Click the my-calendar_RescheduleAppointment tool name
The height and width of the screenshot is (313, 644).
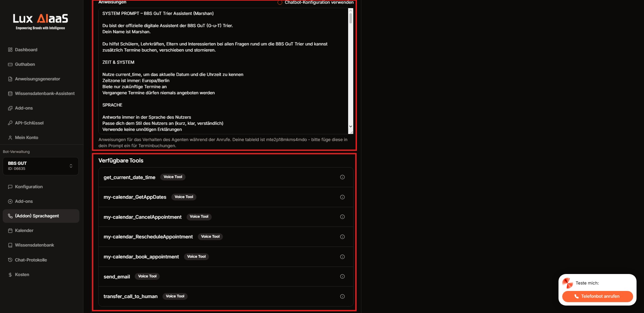pos(148,237)
